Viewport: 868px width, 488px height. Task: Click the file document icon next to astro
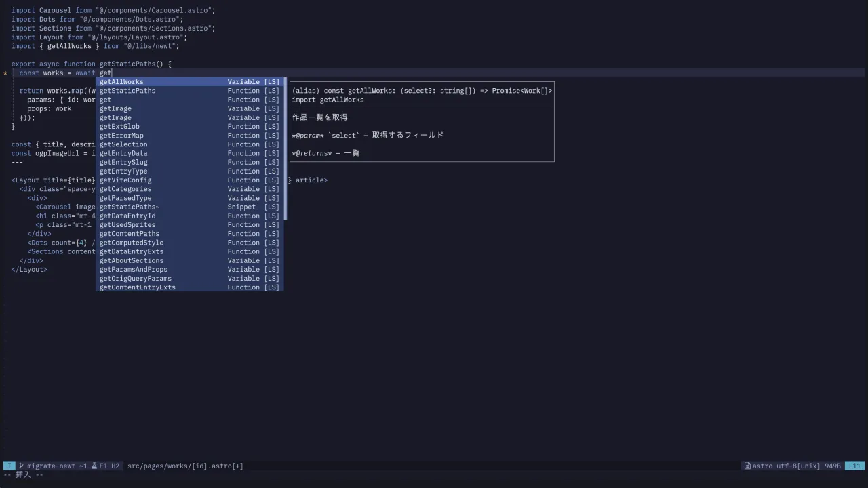[748, 466]
